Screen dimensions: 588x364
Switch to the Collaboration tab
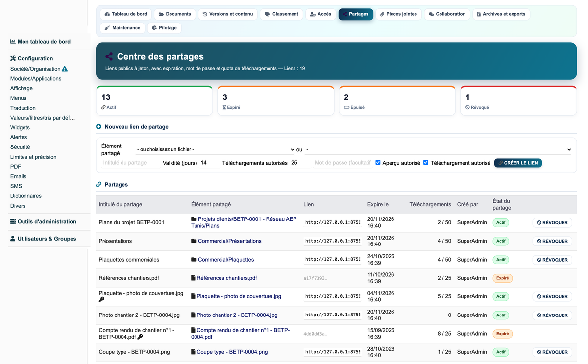[x=447, y=14]
